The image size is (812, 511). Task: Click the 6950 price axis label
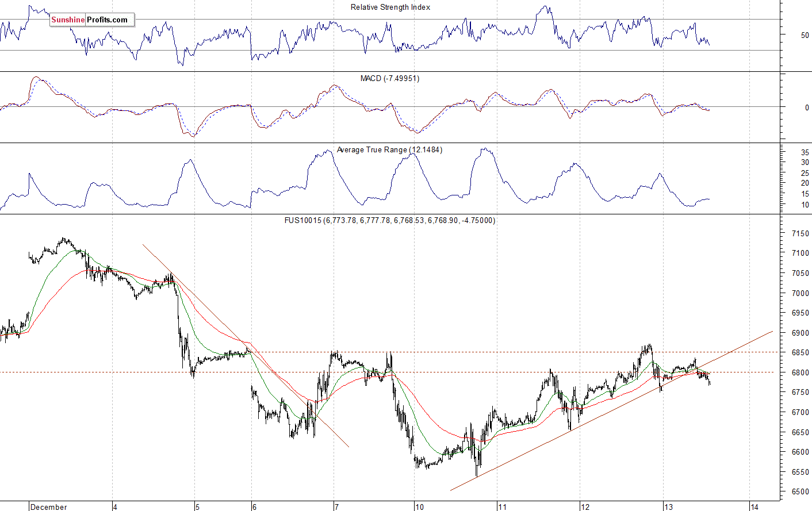click(x=800, y=313)
